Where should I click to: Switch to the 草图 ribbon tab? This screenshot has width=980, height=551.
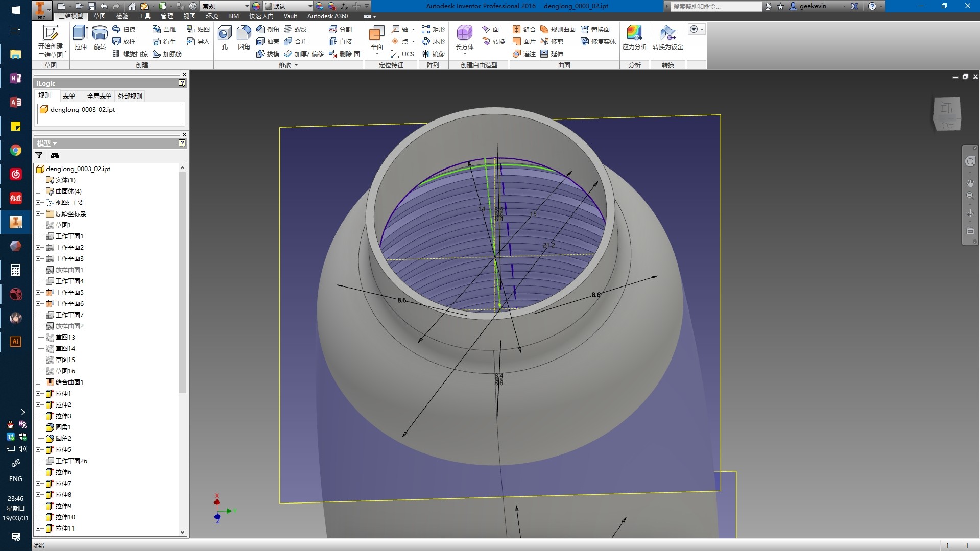100,16
